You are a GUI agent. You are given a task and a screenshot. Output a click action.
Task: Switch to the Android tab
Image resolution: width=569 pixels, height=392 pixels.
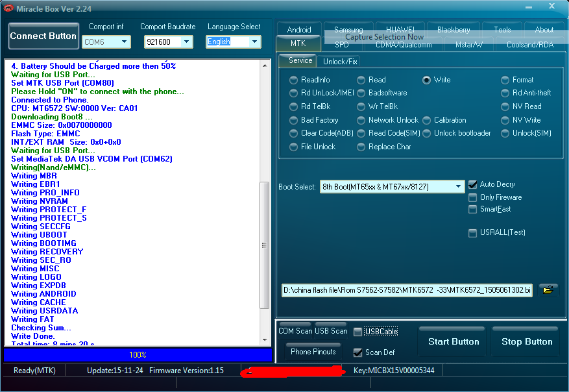click(299, 29)
